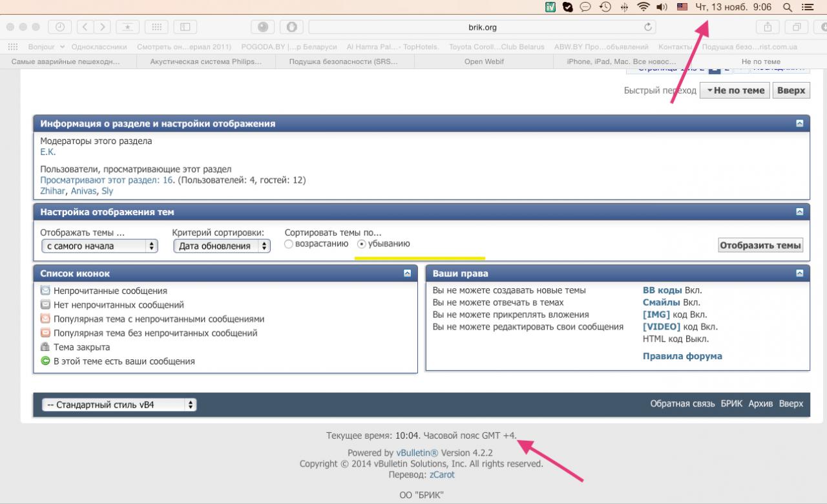
Task: Open 'Смайлы' link
Action: 662,302
